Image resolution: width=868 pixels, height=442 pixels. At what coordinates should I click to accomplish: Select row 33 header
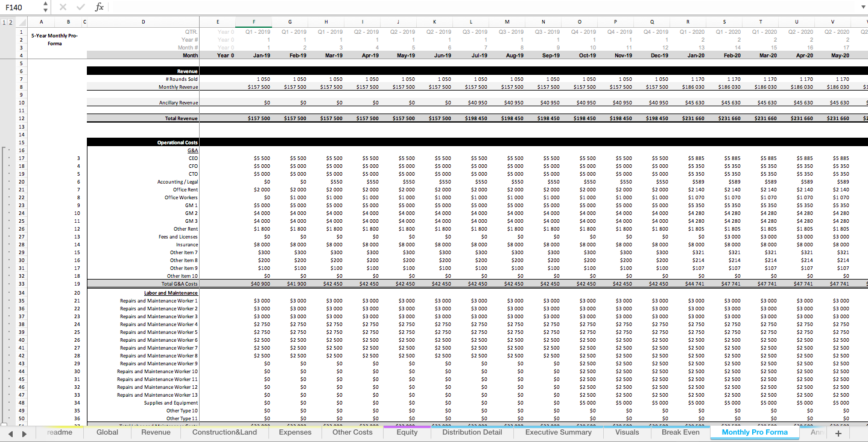(x=22, y=284)
